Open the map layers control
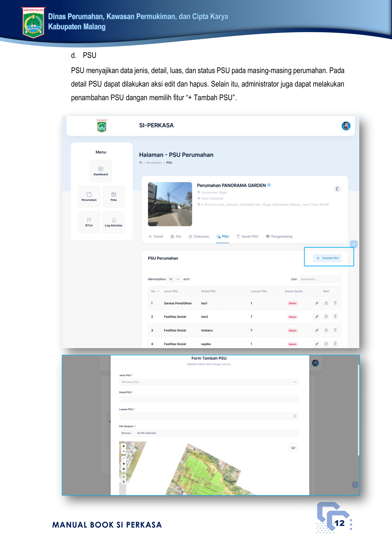The width and height of the screenshot is (392, 554). click(293, 447)
